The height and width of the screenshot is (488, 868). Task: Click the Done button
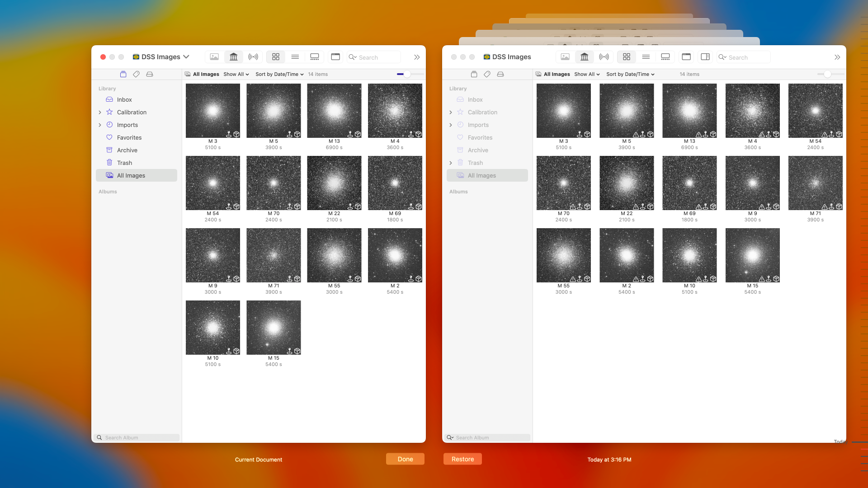[405, 459]
